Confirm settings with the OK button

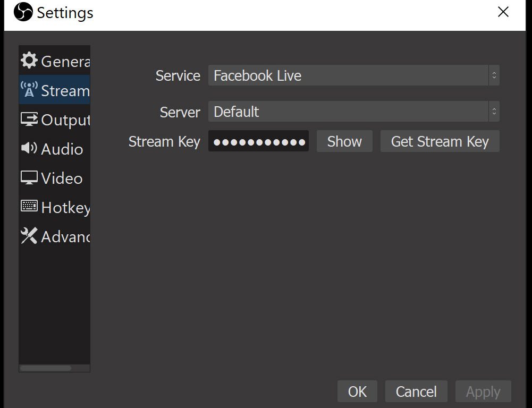pyautogui.click(x=357, y=392)
